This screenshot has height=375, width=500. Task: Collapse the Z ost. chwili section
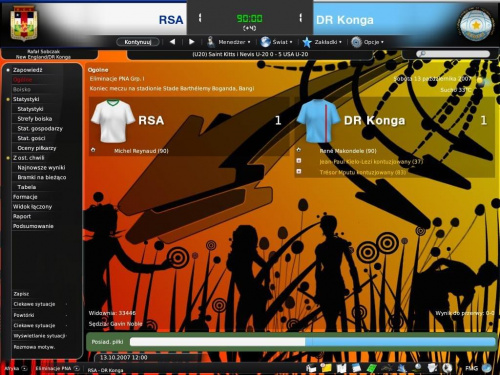[x=8, y=158]
